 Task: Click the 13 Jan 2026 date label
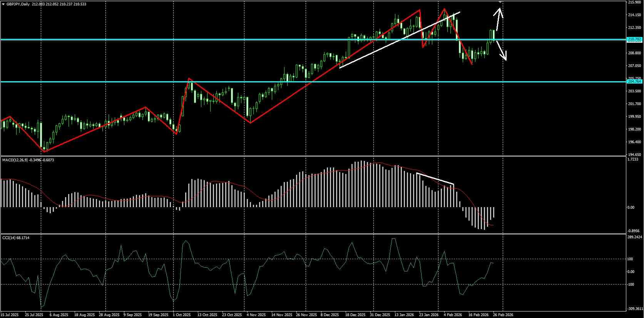click(404, 315)
